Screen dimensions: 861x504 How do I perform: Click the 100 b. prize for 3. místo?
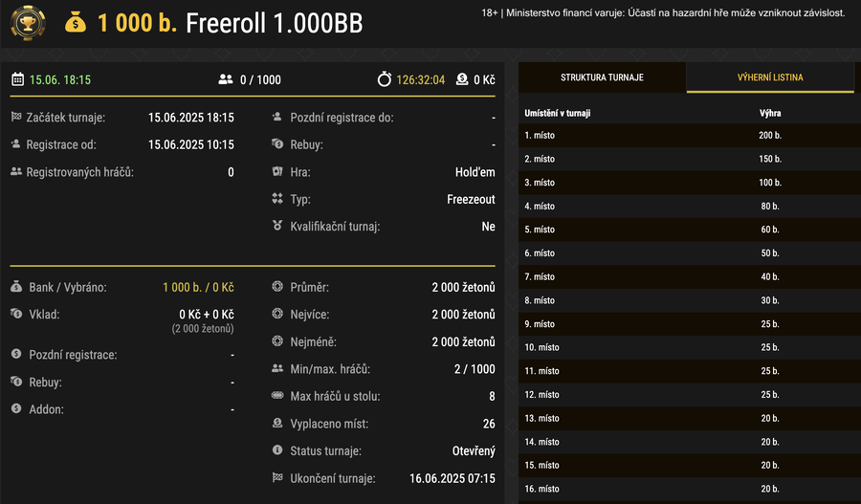coord(770,183)
